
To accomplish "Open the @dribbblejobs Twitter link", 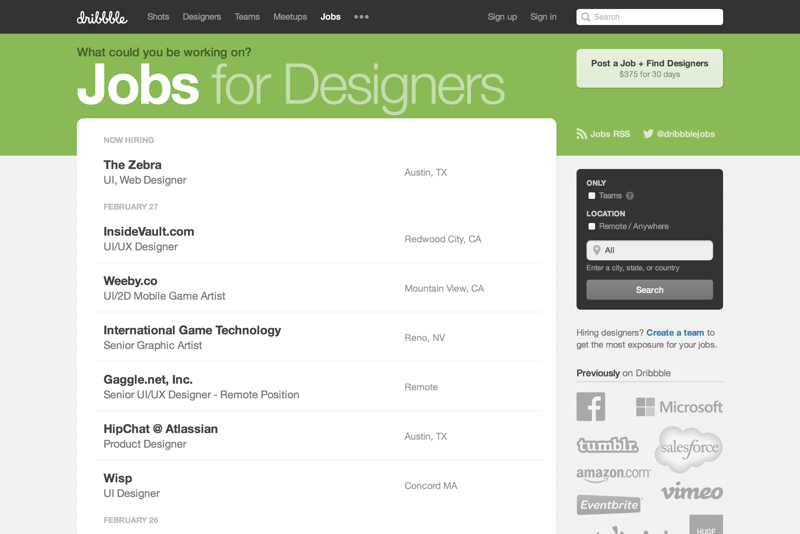I will [686, 134].
